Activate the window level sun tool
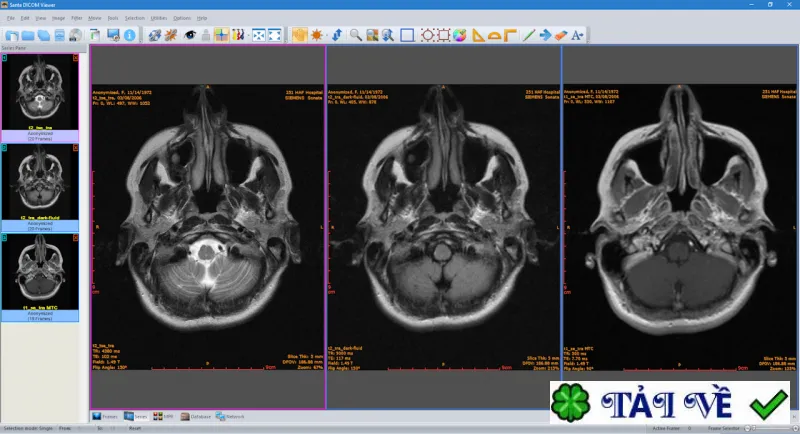800x434 pixels. (317, 35)
